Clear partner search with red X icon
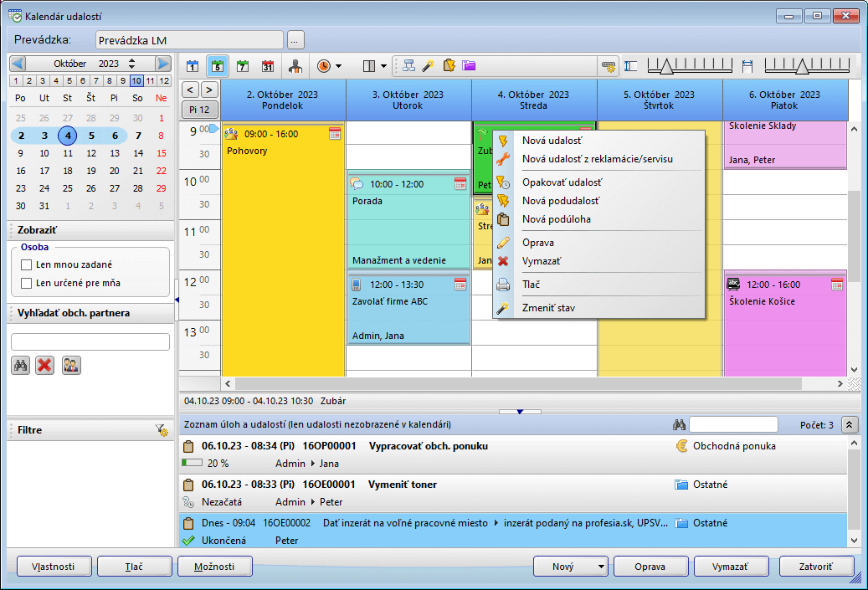This screenshot has width=868, height=590. click(x=45, y=365)
